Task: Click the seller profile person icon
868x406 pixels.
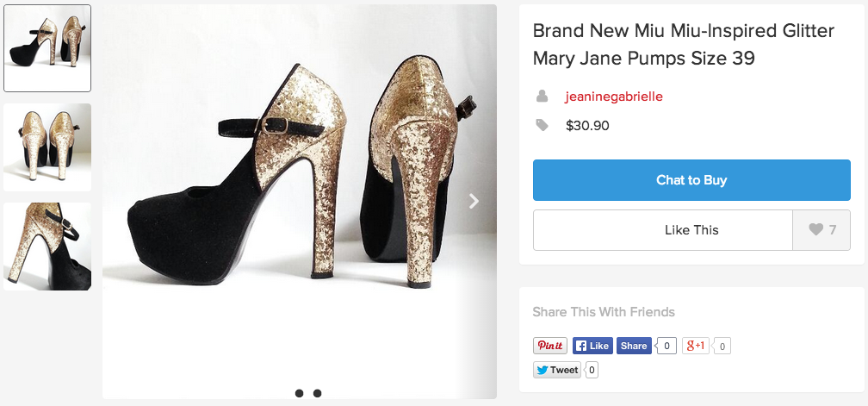Action: click(542, 96)
